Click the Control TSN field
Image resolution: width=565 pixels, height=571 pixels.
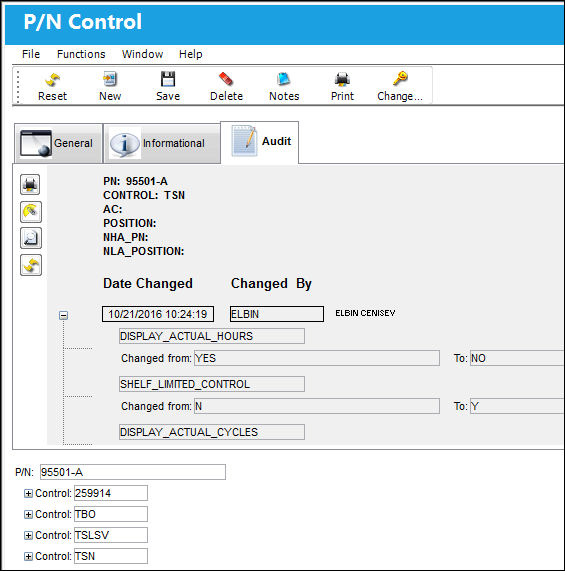pyautogui.click(x=111, y=556)
